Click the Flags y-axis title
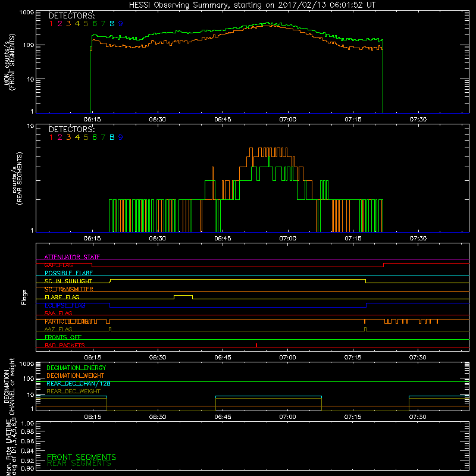Screen dimensions: 476x476 click(24, 297)
